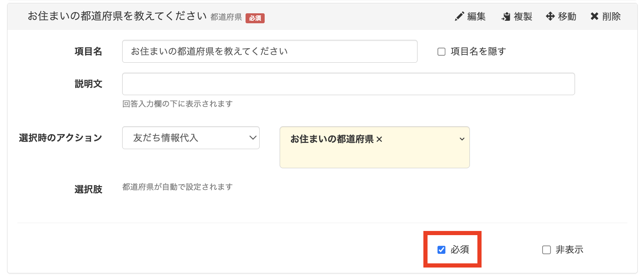This screenshot has height=275, width=644.
Task: Expand the yellow friend-info field selector chevron
Action: [x=462, y=139]
